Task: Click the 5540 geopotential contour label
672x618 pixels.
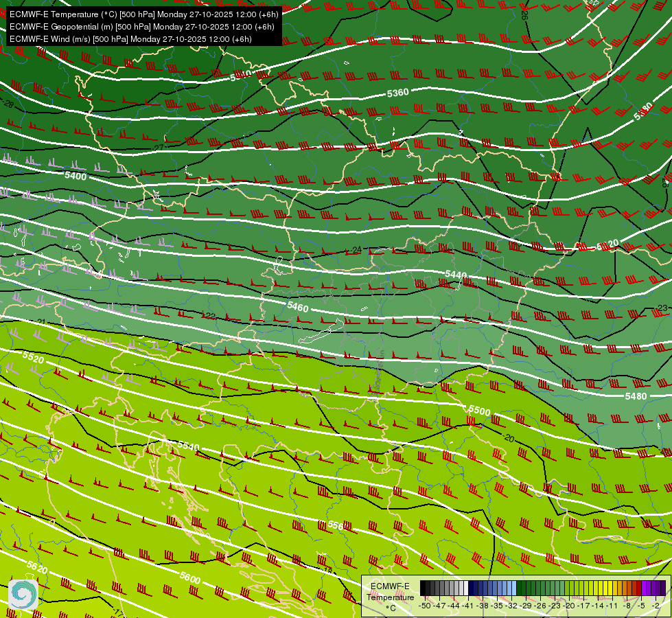Action: [189, 446]
